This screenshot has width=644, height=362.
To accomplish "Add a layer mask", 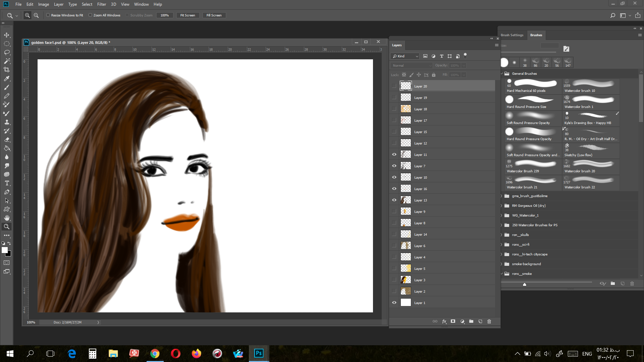I will (453, 321).
